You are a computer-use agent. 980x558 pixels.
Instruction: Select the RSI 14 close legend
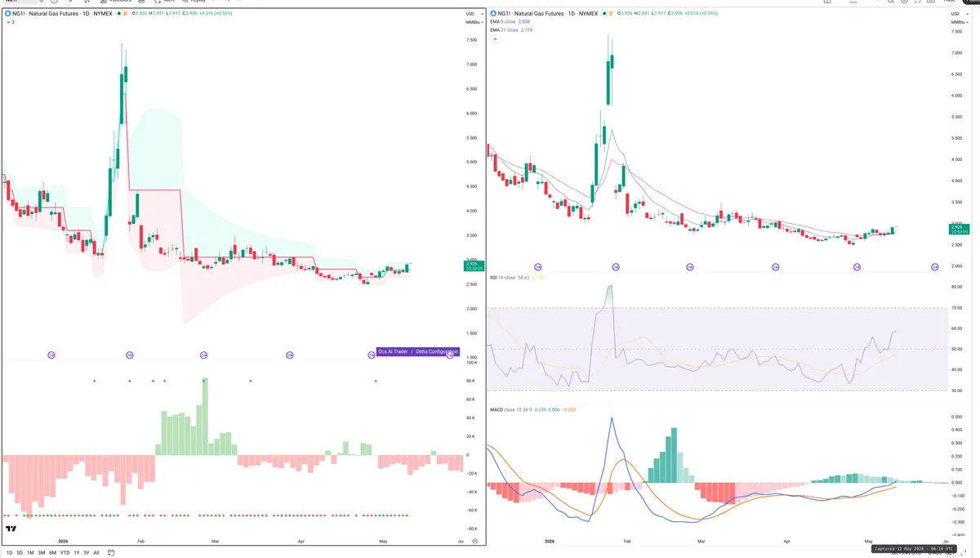coord(503,278)
